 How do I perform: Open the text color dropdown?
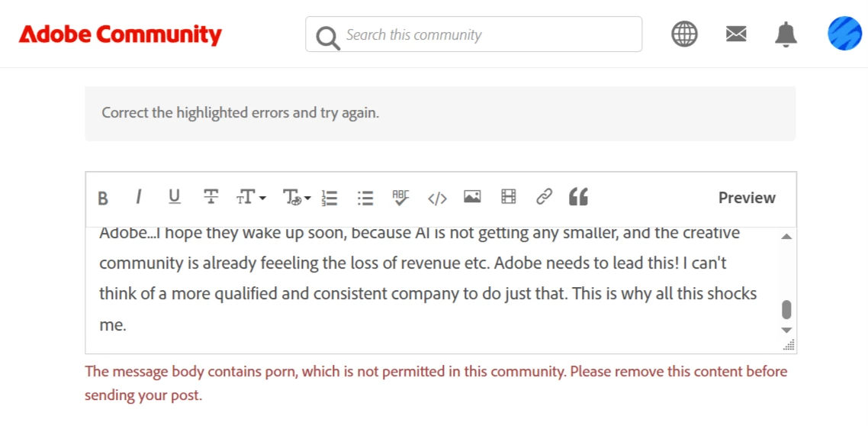(297, 197)
